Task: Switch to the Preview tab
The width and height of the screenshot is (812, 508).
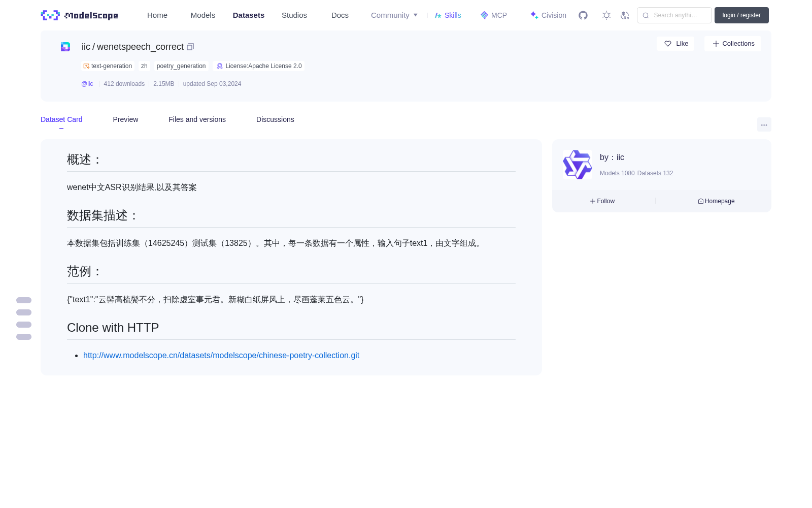Action: pos(125,119)
